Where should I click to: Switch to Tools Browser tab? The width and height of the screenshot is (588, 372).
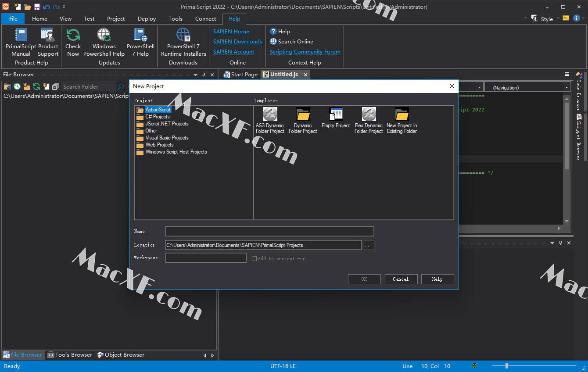pos(70,354)
